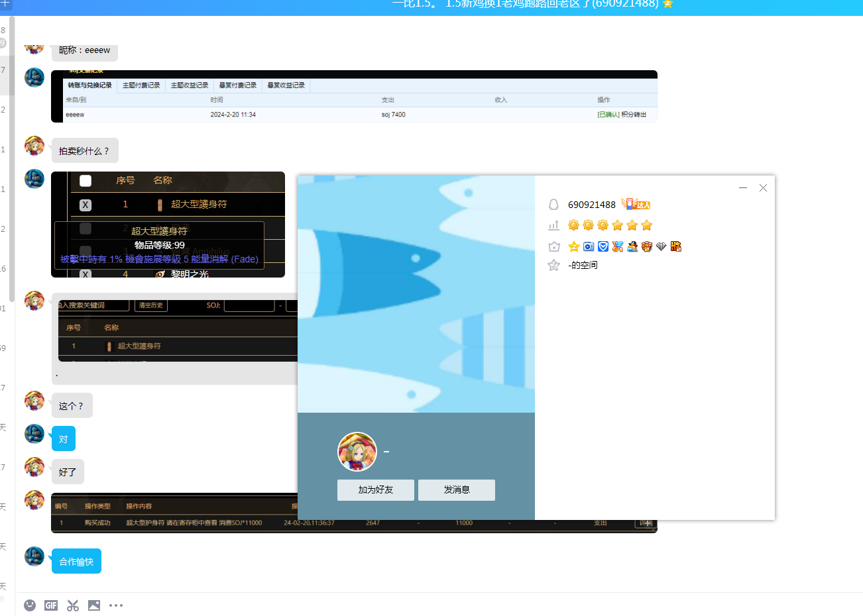The width and height of the screenshot is (863, 616).
Task: Click the profile avatar on the card
Action: pos(357,452)
